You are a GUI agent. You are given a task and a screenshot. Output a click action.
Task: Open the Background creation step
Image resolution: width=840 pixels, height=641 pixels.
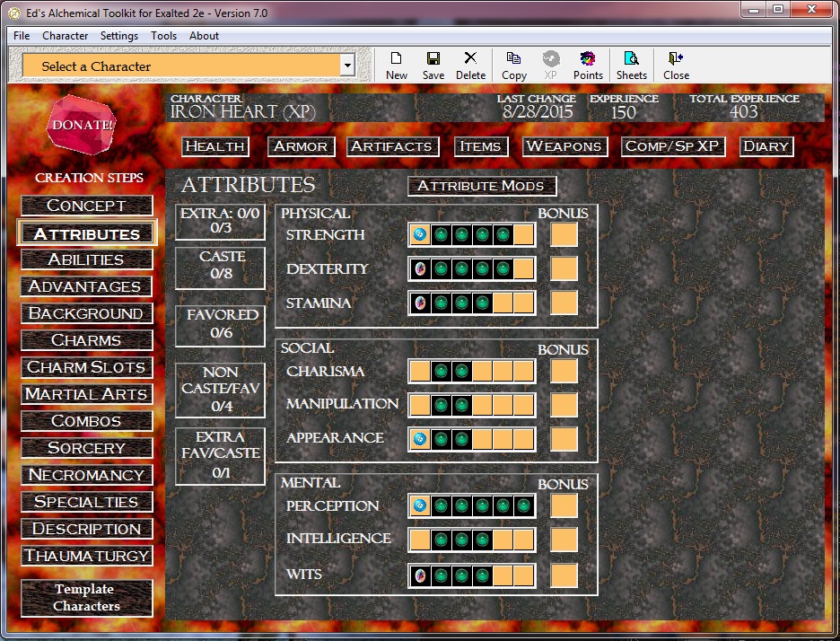click(87, 313)
